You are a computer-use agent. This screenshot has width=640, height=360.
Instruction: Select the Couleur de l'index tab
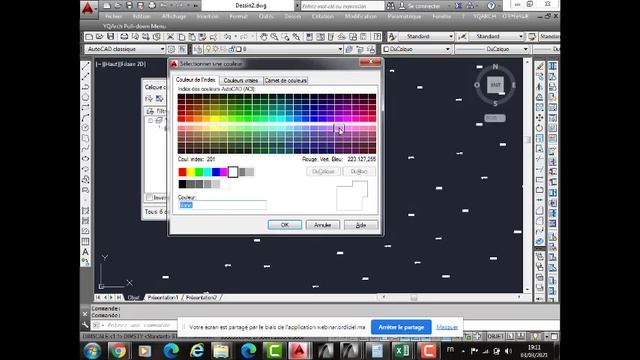[196, 80]
